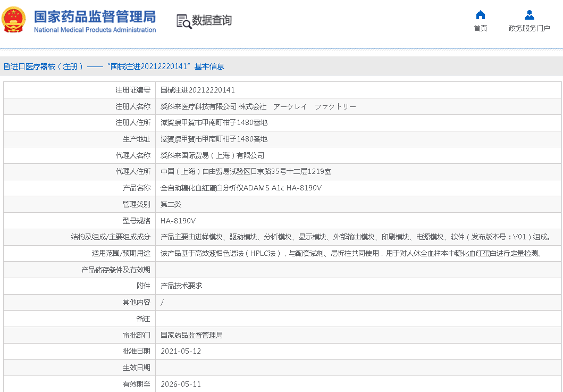Image resolution: width=563 pixels, height=392 pixels.
Task: Click the national emblem logo icon
Action: [x=14, y=20]
